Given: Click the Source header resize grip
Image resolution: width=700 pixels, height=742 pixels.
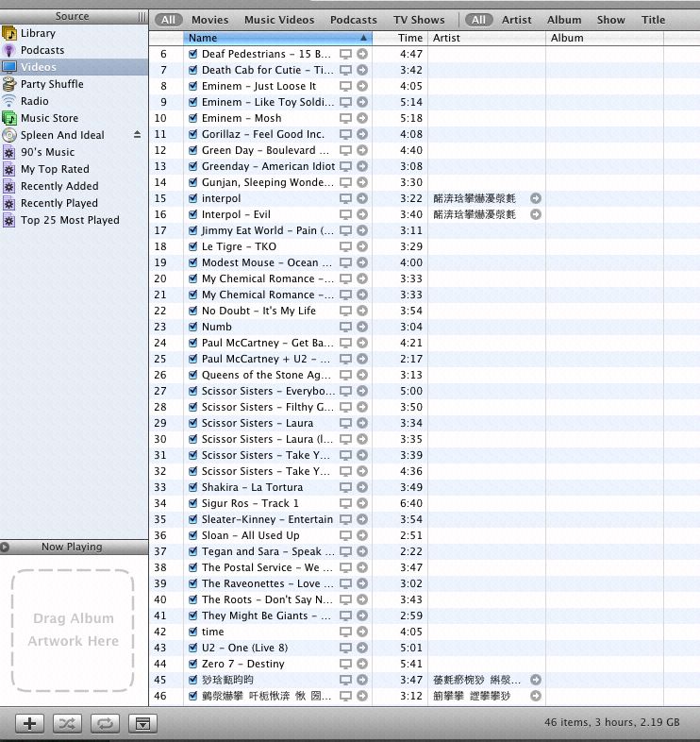Looking at the screenshot, I should pos(142,17).
